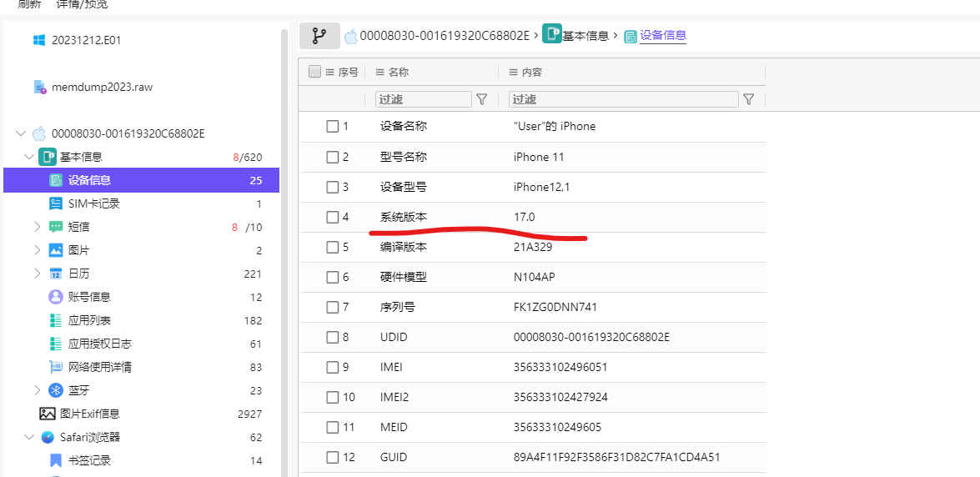
Task: Open the 内容 column menu icon
Action: pos(513,73)
